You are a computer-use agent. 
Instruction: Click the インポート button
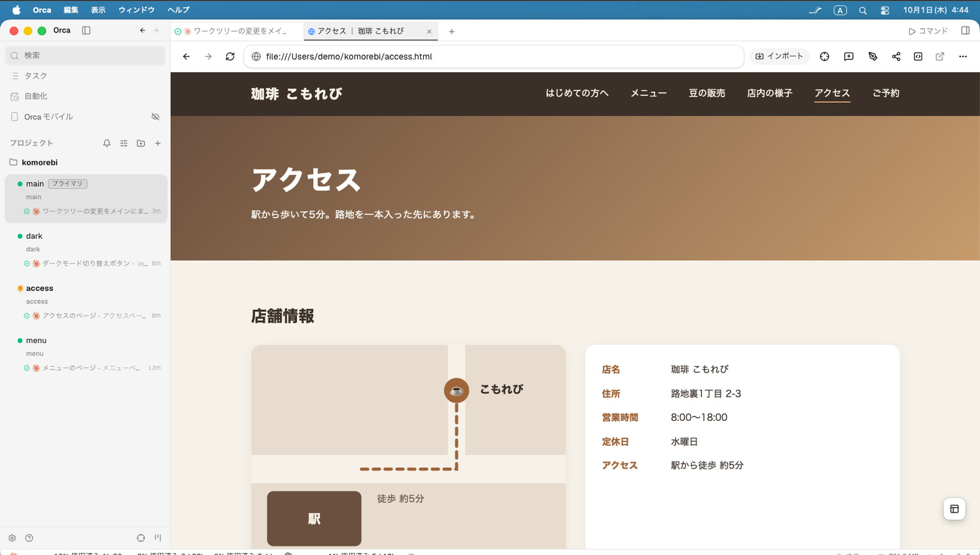tap(779, 56)
